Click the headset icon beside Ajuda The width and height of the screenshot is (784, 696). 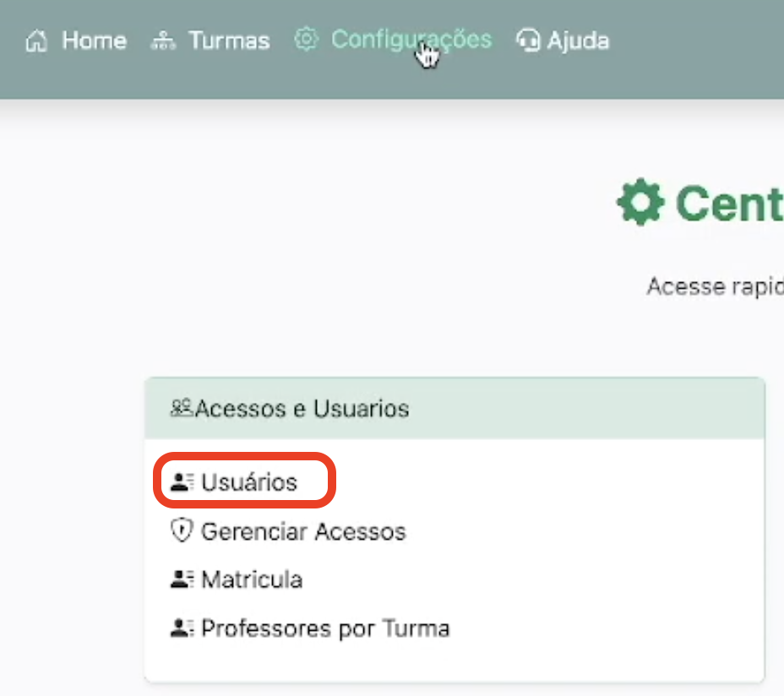528,40
